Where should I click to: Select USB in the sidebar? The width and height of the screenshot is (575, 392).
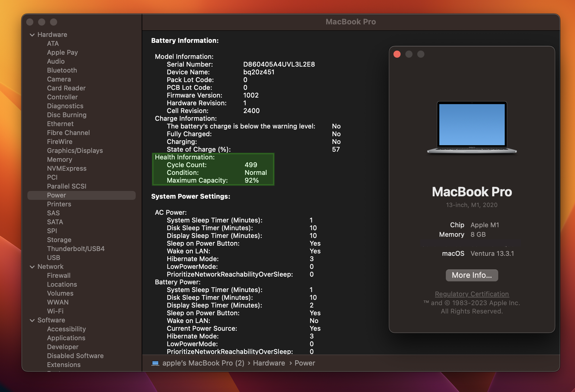point(54,258)
